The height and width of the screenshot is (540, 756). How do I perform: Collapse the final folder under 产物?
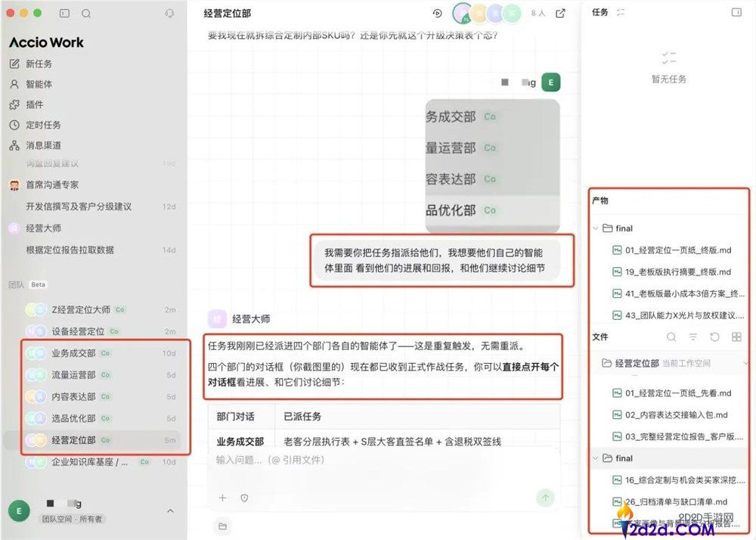click(596, 228)
